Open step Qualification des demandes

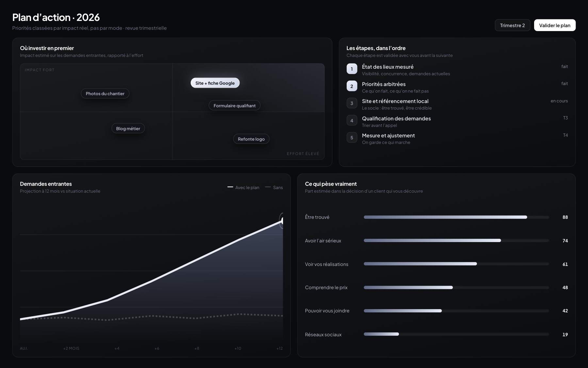coord(457,122)
